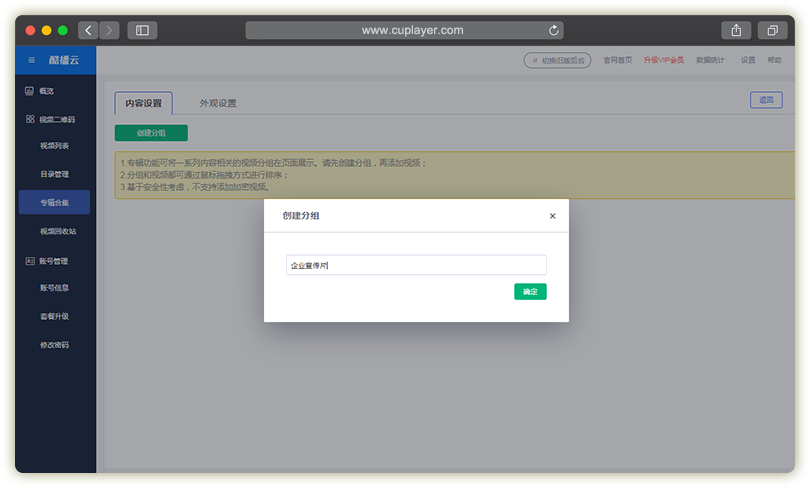The height and width of the screenshot is (488, 810).
Task: Open 视频回收站 in the sidebar
Action: (x=58, y=231)
